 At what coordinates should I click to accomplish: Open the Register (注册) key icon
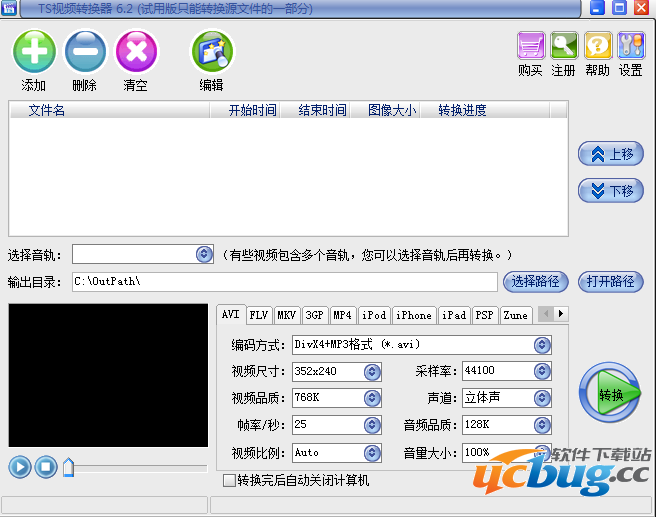564,46
